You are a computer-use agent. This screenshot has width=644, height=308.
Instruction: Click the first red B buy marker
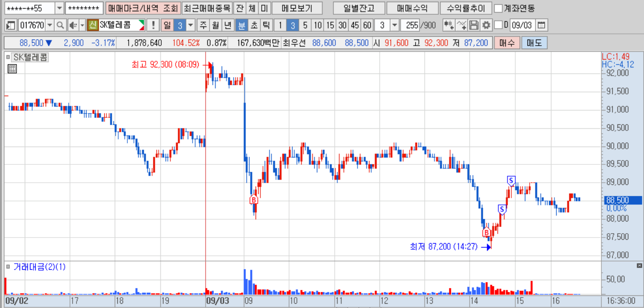click(254, 200)
